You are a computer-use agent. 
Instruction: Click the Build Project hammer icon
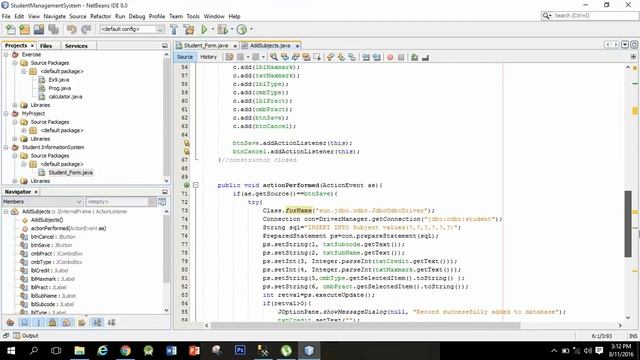click(174, 29)
